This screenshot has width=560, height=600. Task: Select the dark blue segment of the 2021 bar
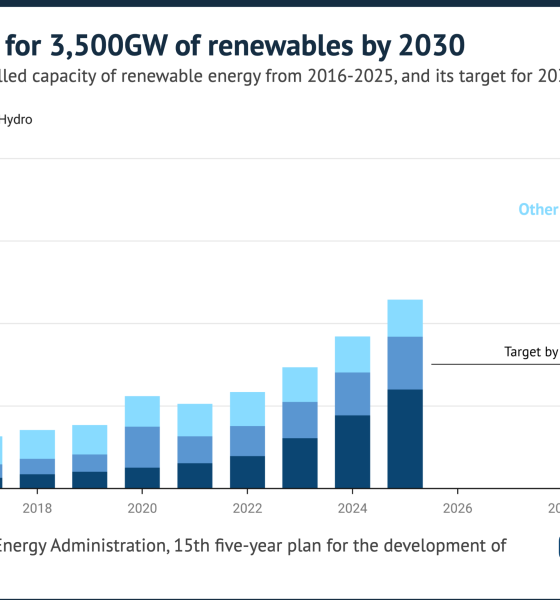click(195, 476)
